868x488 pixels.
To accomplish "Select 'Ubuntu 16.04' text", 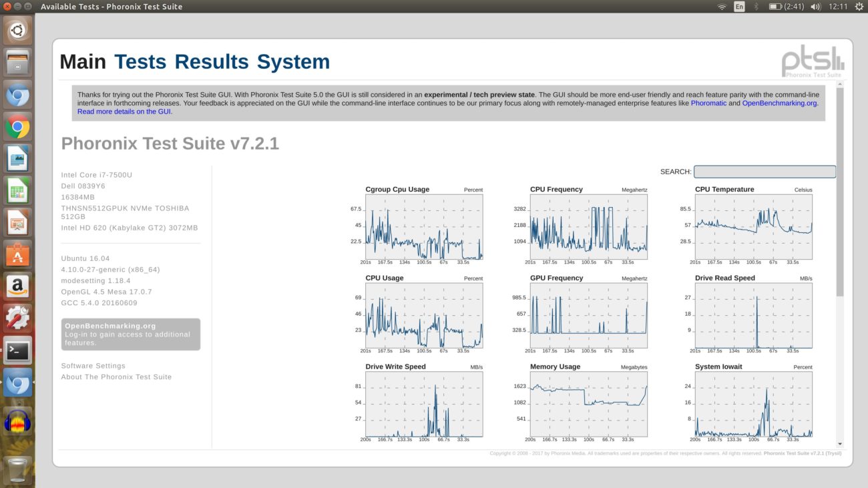I will pos(85,258).
